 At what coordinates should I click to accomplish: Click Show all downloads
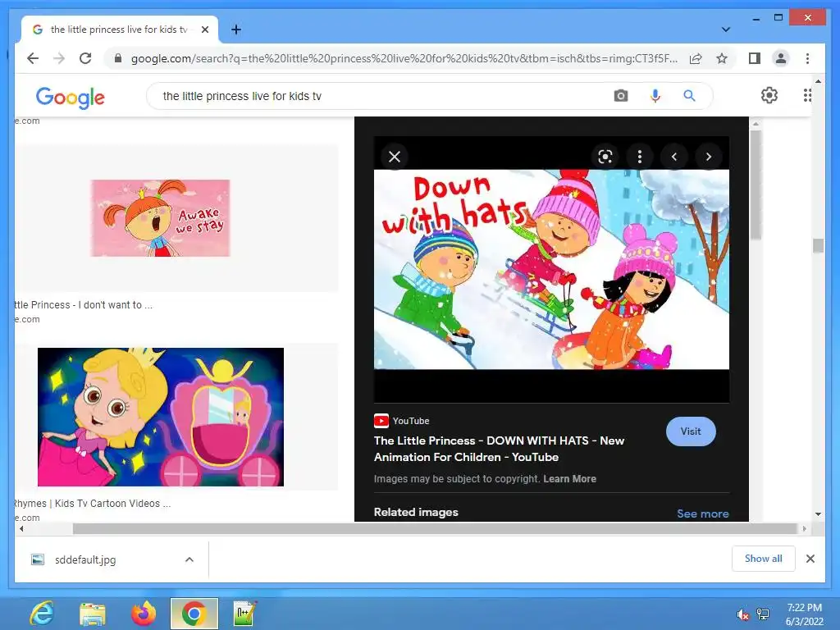point(764,559)
